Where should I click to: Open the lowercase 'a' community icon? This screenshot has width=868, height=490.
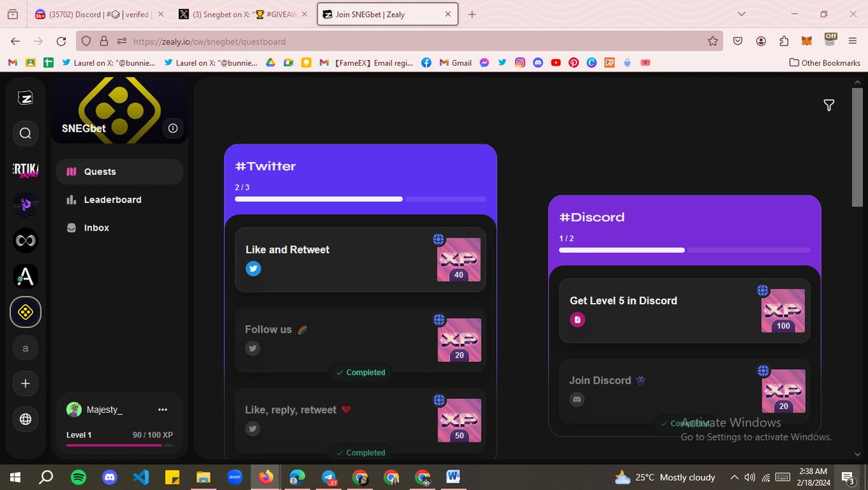point(25,348)
